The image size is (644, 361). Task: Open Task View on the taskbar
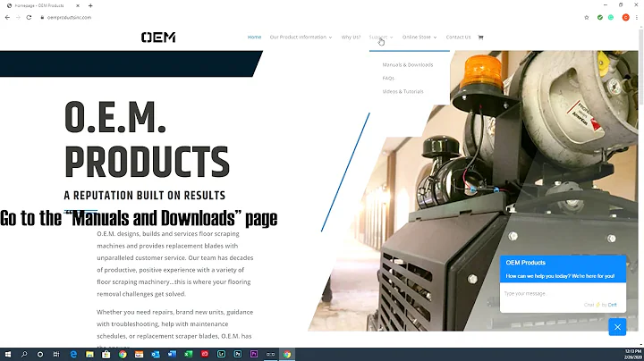tap(56, 354)
